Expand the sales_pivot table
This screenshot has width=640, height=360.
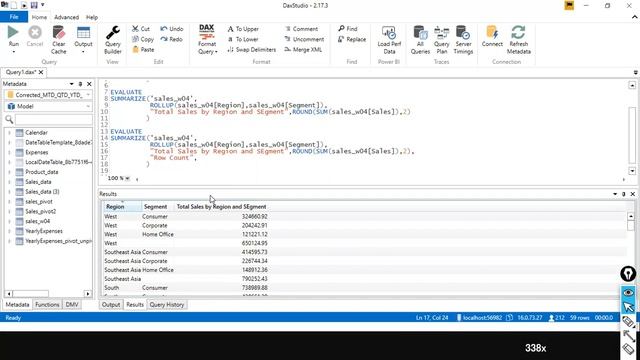[9, 202]
